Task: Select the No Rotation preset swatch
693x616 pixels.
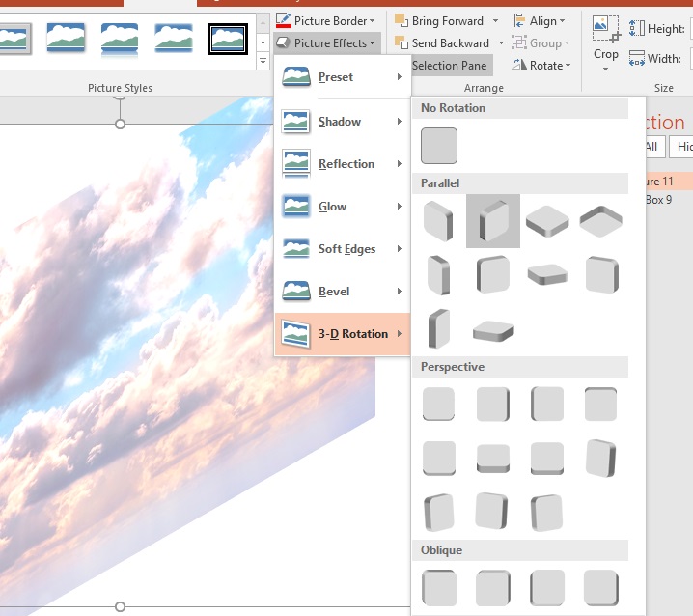Action: (439, 146)
